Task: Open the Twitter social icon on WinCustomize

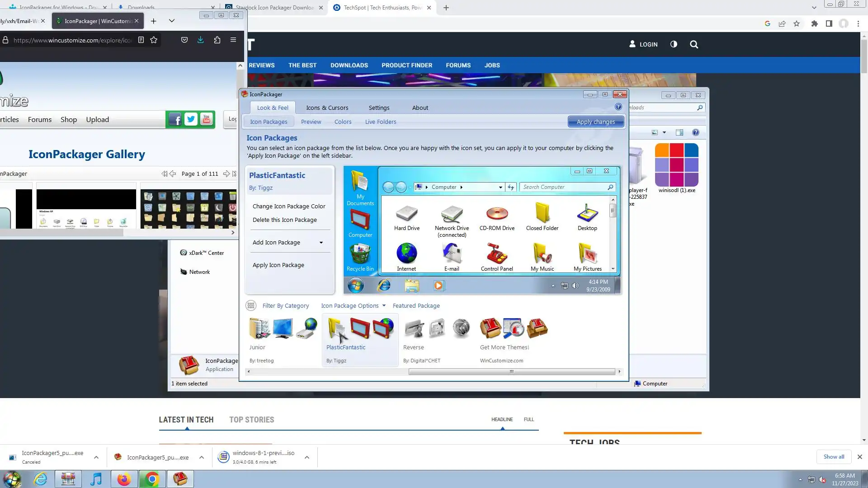Action: click(x=191, y=119)
